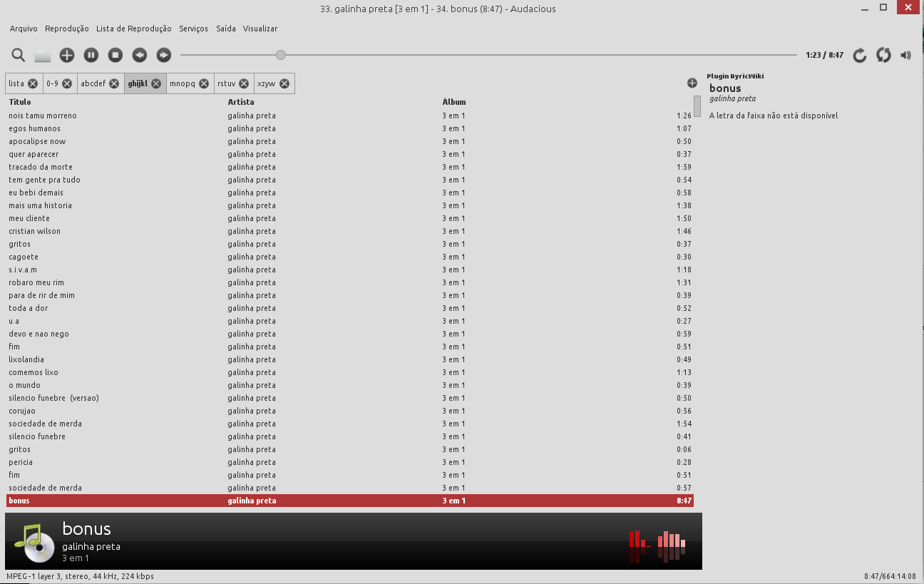
Task: Click the seek slider handle
Action: point(281,55)
